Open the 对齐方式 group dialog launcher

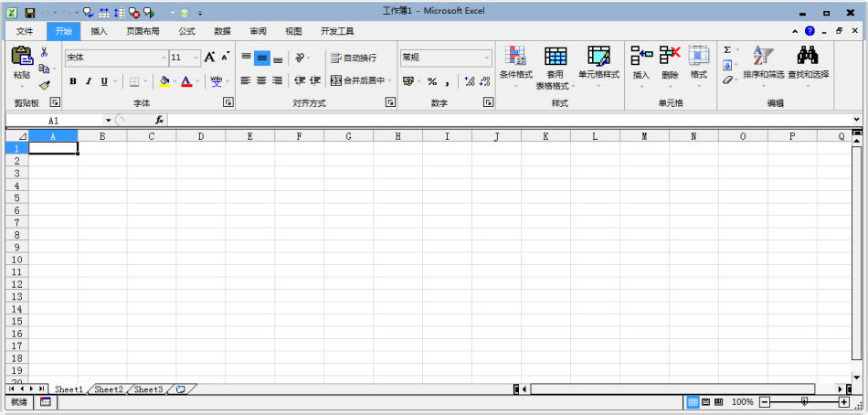[x=390, y=102]
